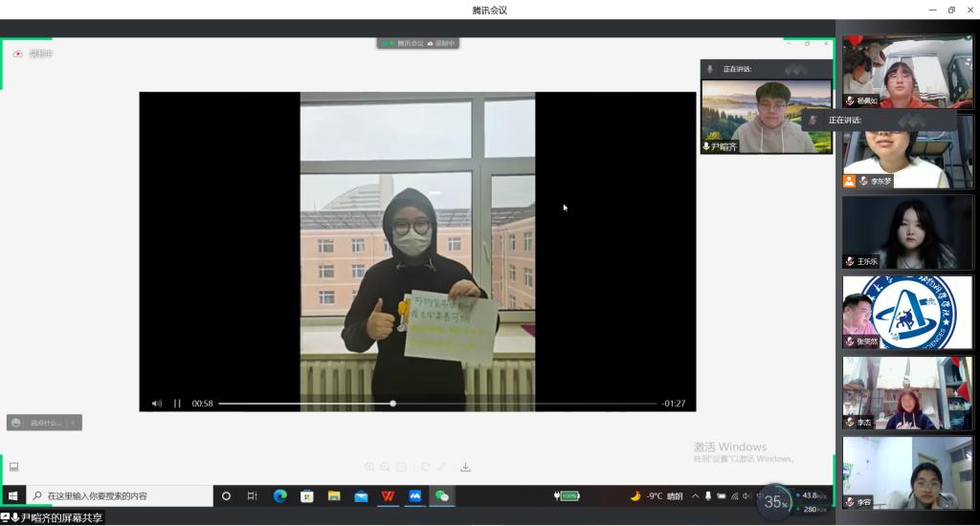Click the Windows search box

coord(120,496)
